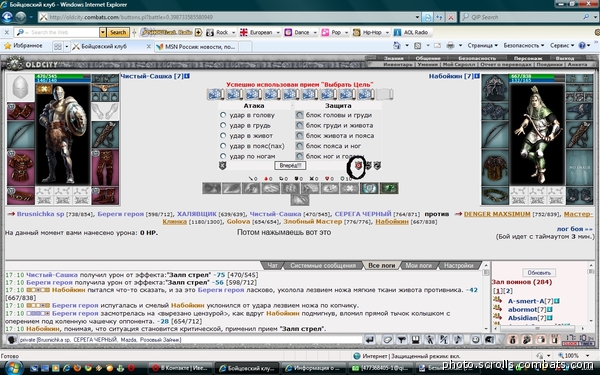The image size is (600, 375).
Task: Open the Страница dropdown menu
Action: coord(483,46)
